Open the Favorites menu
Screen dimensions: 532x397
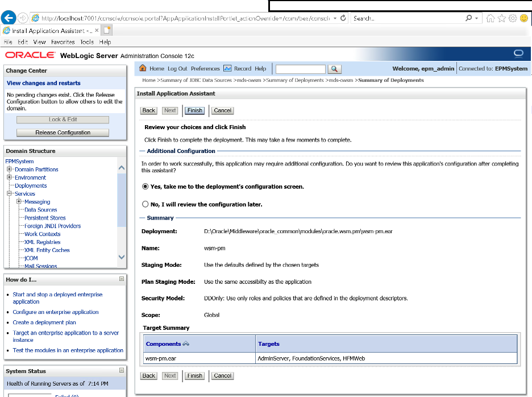pyautogui.click(x=63, y=42)
